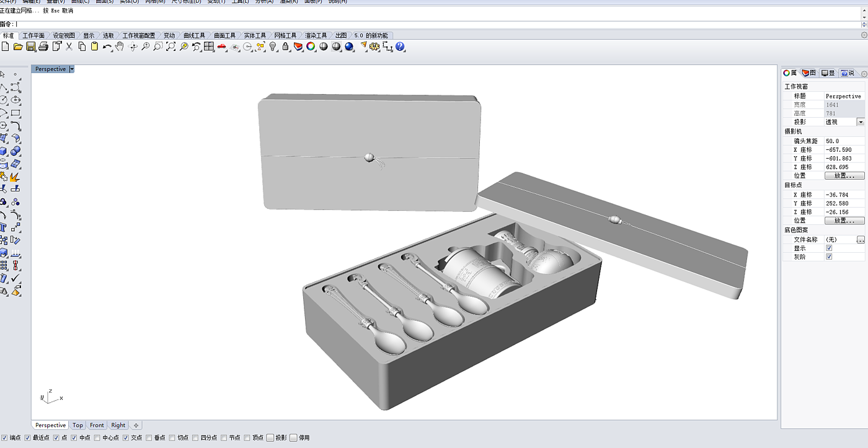Disable the 灰阶 checkbox in properties

coord(829,257)
